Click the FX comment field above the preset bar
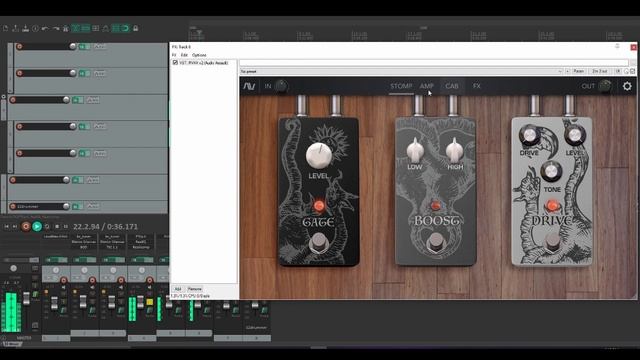This screenshot has width=640, height=360. (x=433, y=63)
